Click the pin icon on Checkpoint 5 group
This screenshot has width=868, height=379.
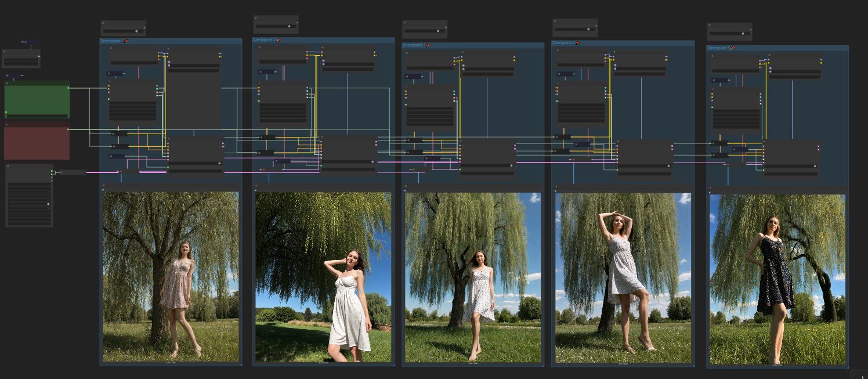(x=733, y=48)
